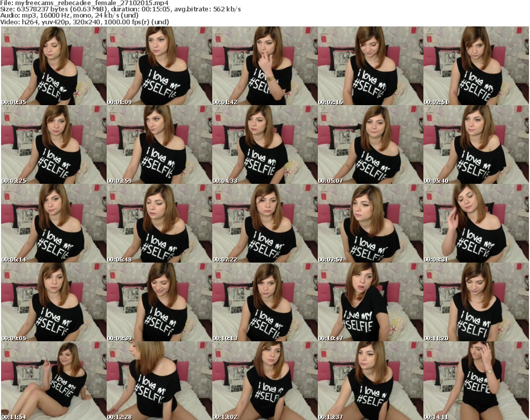This screenshot has width=530, height=420.
Task: Select the frame marked 00:09:39
Action: point(159,302)
